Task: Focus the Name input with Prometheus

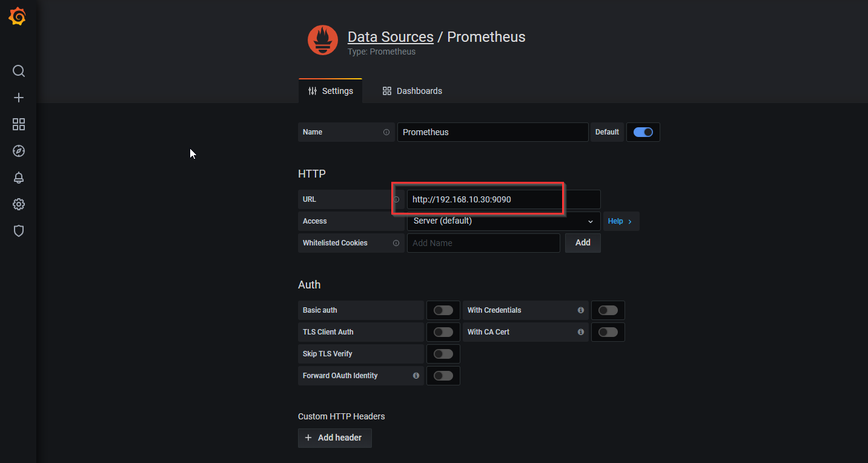Action: coord(493,132)
